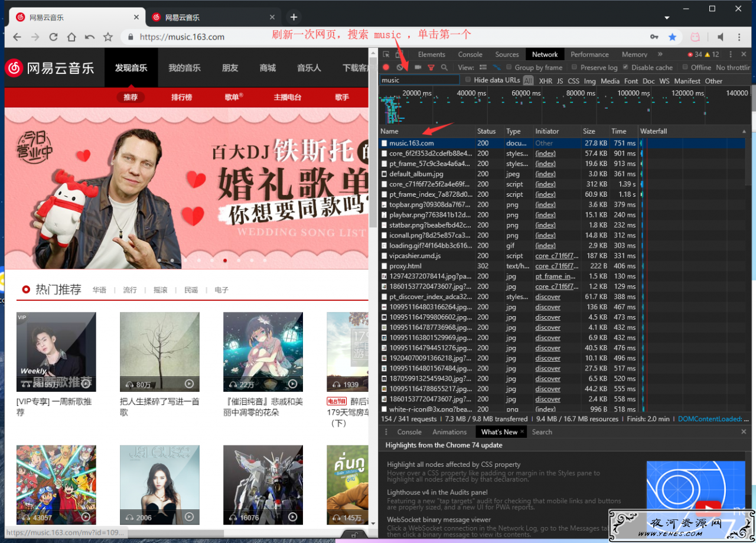Enable Group by frame checkbox

tap(509, 67)
